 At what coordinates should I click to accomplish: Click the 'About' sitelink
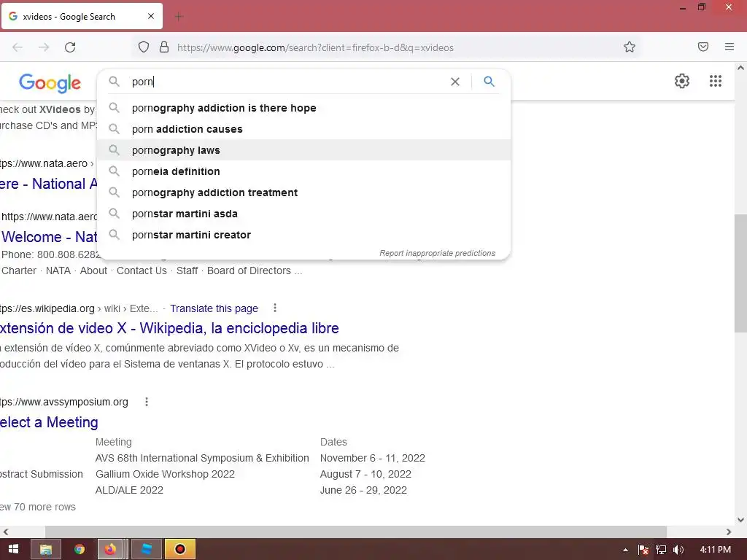click(x=93, y=271)
